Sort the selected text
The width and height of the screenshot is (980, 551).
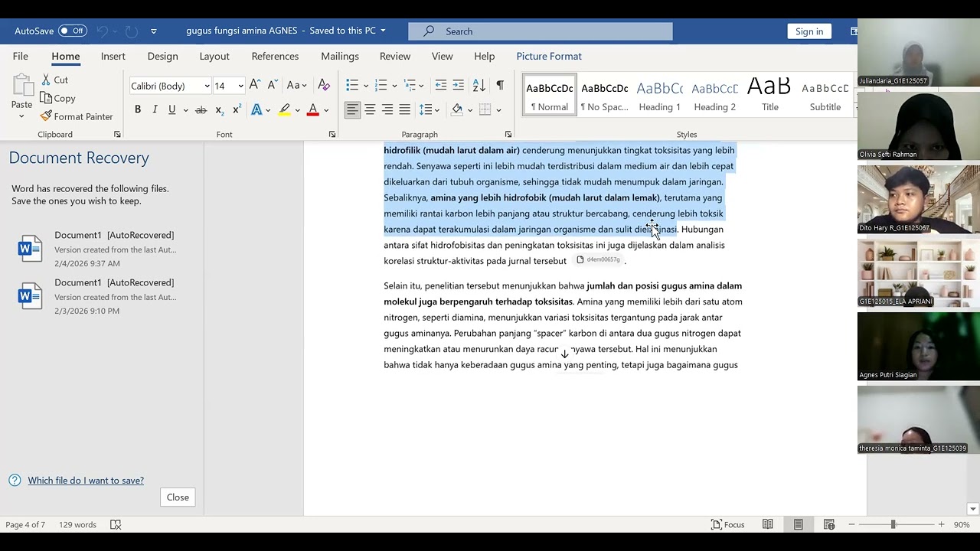[479, 85]
